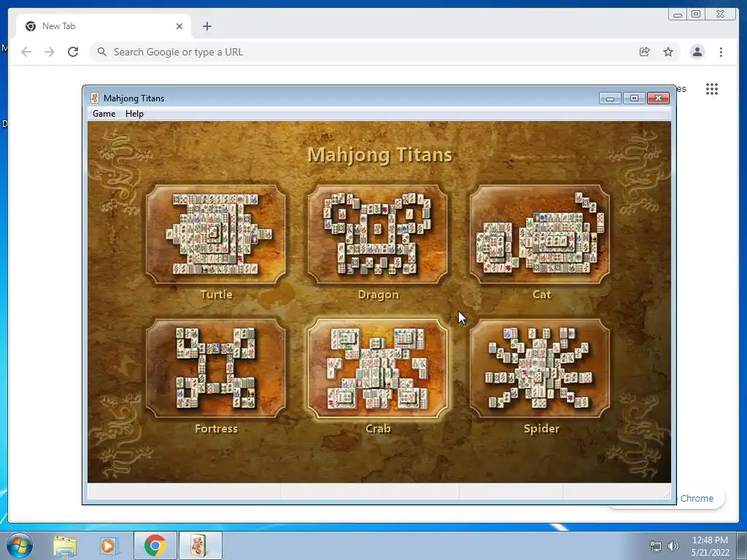Reload the page in Chrome

coord(73,52)
